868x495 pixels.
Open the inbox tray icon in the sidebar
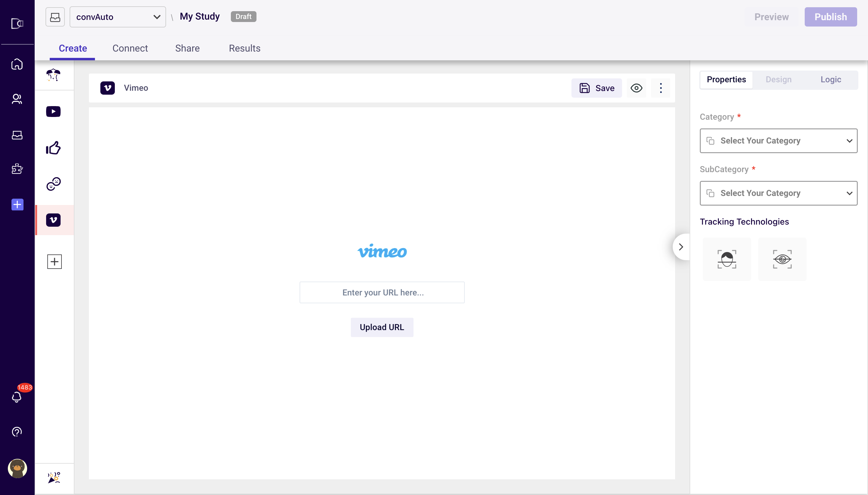tap(17, 135)
